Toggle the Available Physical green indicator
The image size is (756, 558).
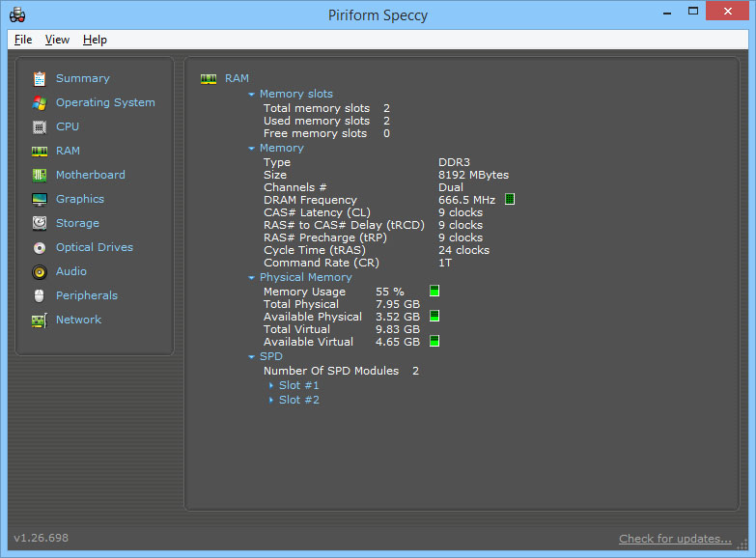click(434, 316)
